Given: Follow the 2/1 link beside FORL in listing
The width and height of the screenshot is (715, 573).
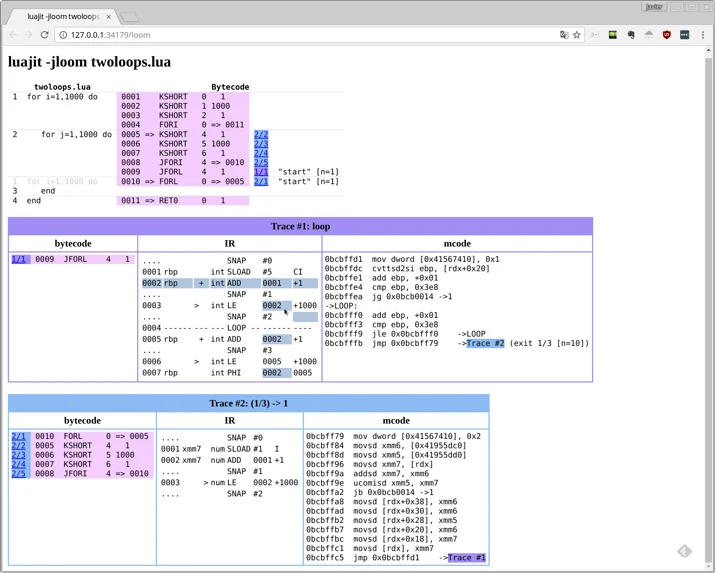Looking at the screenshot, I should [x=261, y=181].
